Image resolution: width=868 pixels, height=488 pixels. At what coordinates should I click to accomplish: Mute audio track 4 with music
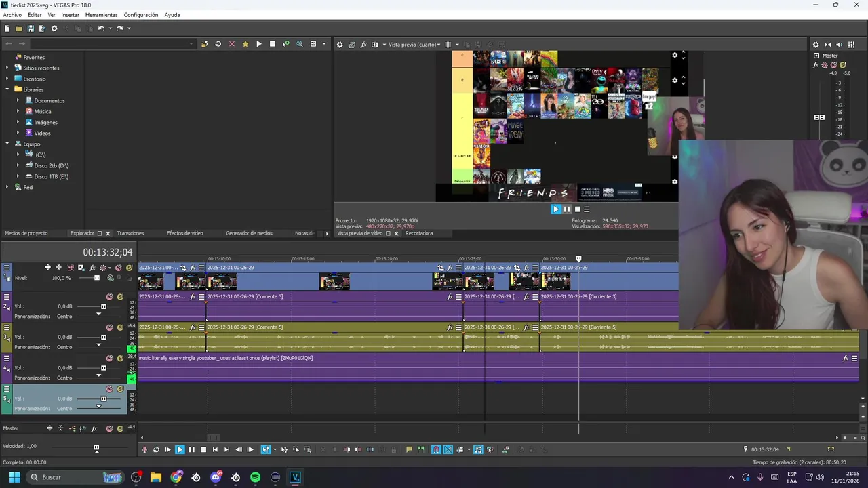109,358
